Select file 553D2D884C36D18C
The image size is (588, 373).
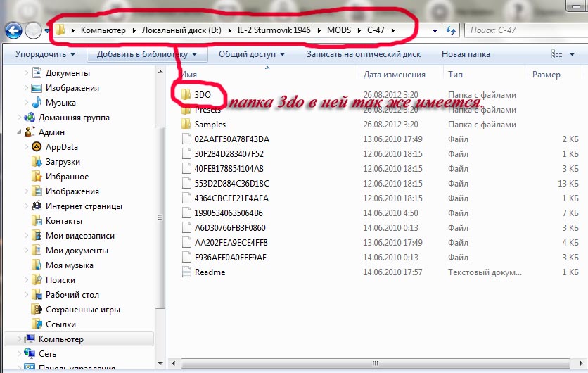tap(231, 184)
